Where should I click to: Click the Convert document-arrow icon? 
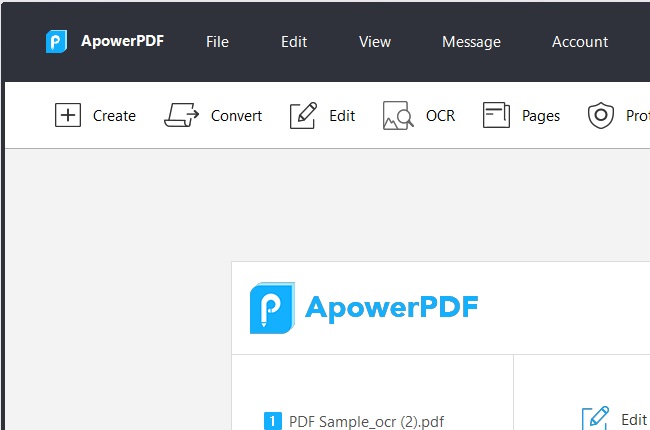pos(182,115)
